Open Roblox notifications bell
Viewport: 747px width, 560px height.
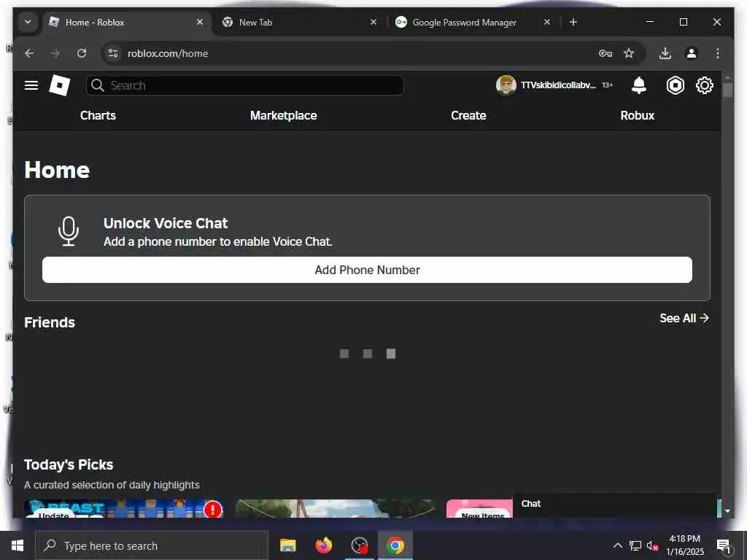coord(639,85)
